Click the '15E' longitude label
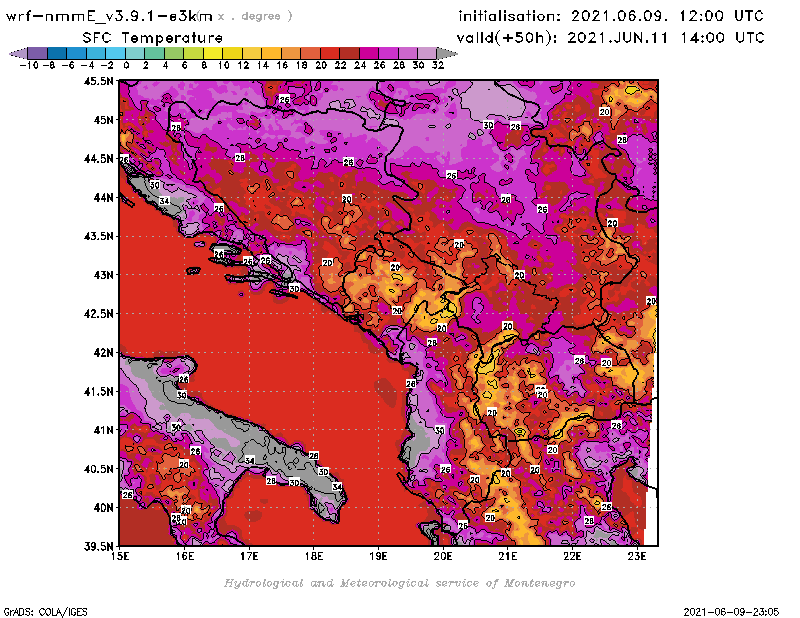Image resolution: width=800 pixels, height=618 pixels. [120, 556]
